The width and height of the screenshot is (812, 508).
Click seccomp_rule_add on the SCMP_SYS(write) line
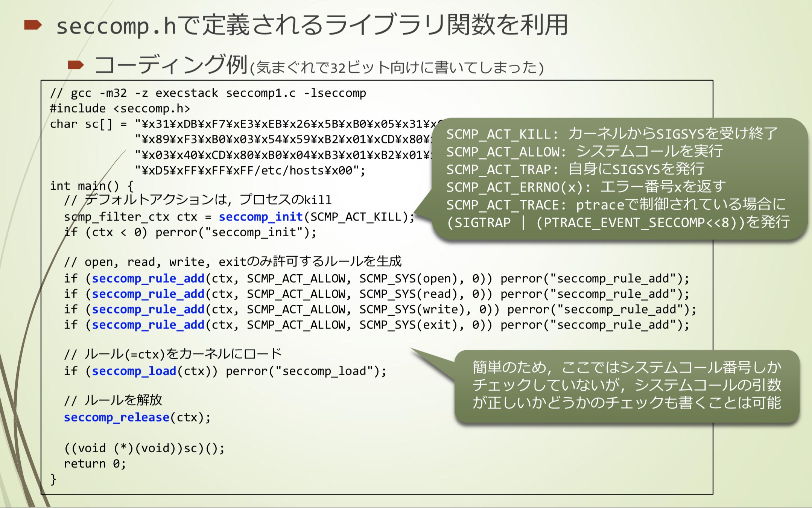click(x=148, y=309)
